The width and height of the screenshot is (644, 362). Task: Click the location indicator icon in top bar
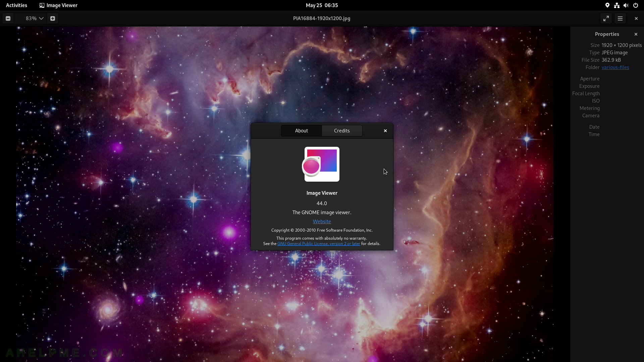pyautogui.click(x=607, y=5)
